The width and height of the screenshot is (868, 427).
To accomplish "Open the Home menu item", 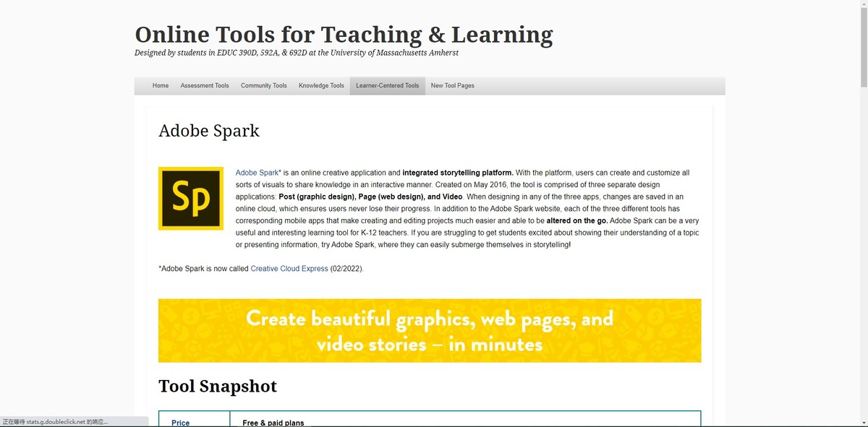I will pyautogui.click(x=161, y=86).
